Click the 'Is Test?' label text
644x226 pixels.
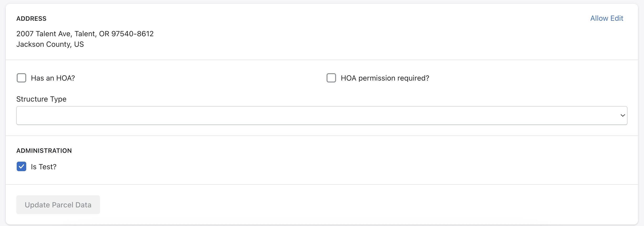click(x=43, y=167)
